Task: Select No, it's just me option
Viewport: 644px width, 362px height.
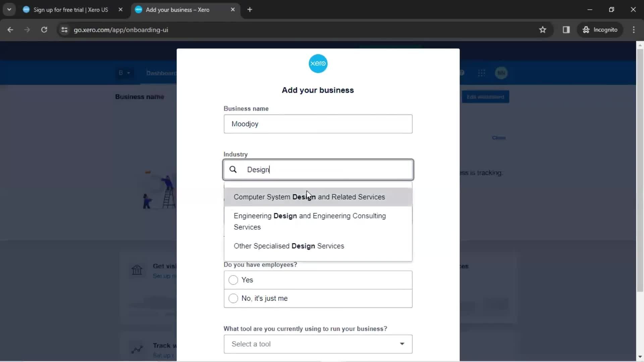Action: coord(318,298)
